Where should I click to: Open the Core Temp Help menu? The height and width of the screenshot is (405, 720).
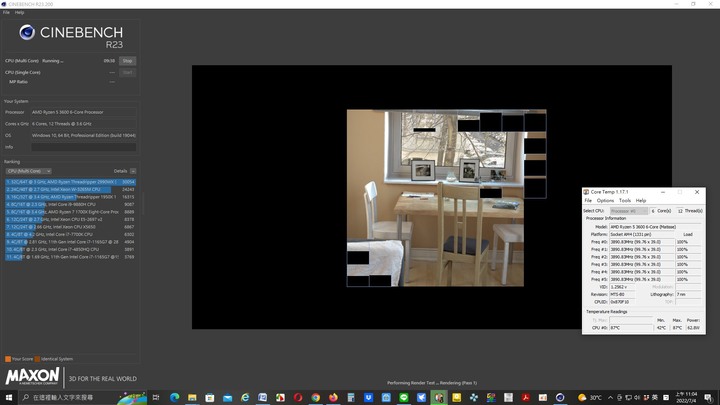coord(641,201)
